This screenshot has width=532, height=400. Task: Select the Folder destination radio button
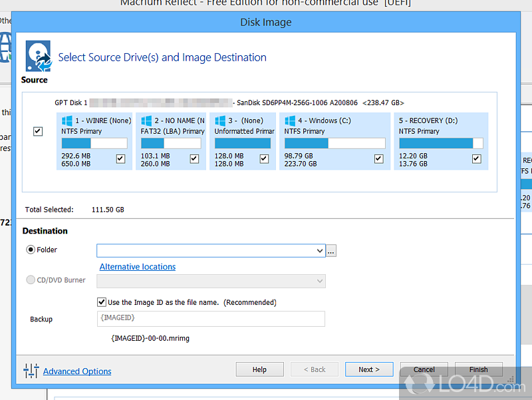(31, 250)
